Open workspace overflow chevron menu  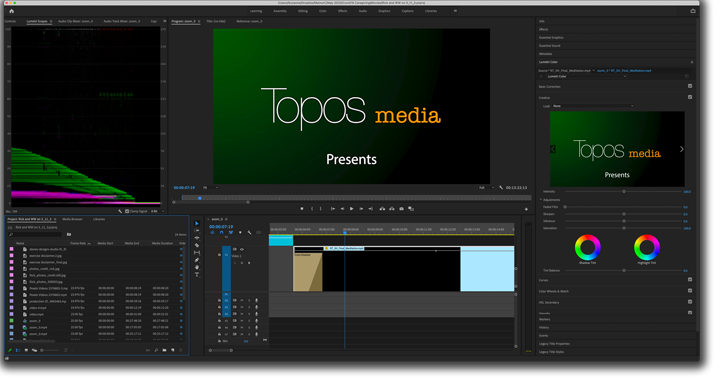(x=455, y=11)
